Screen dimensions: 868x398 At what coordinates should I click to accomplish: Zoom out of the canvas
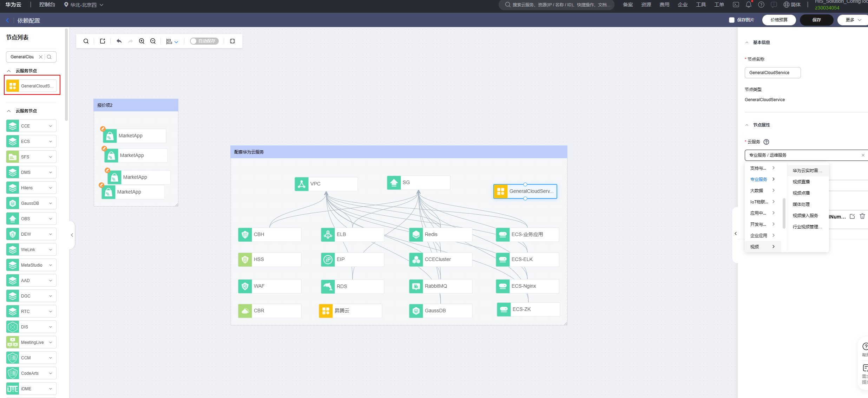coord(153,41)
